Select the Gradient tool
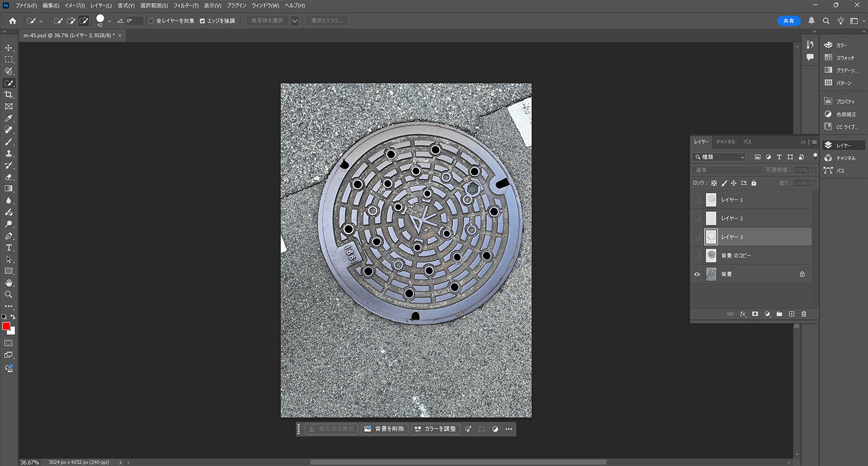 coord(9,188)
